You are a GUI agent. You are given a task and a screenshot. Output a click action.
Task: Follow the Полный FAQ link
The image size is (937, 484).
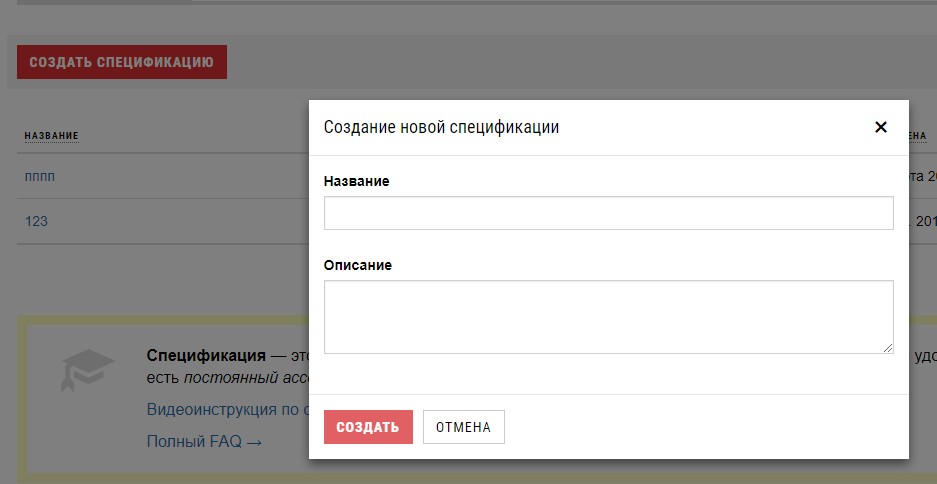coord(204,441)
